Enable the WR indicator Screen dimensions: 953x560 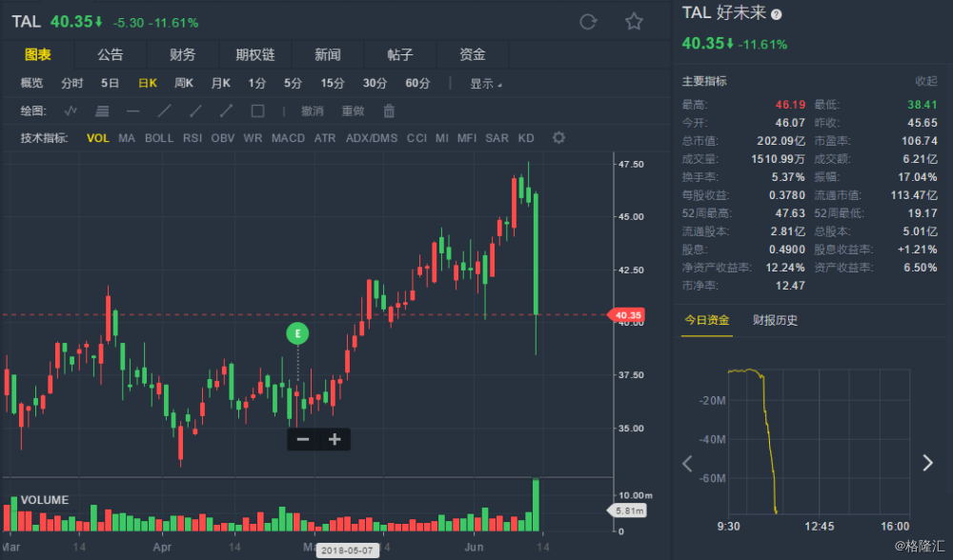click(253, 138)
